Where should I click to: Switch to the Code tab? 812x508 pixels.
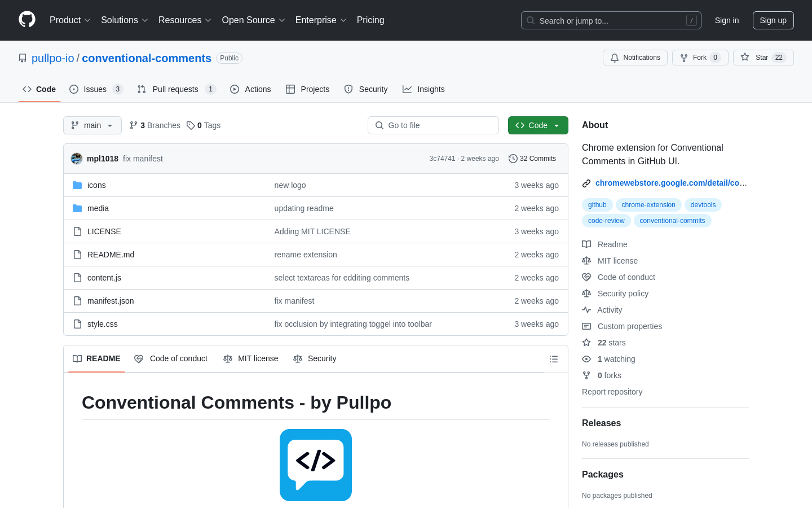click(39, 89)
